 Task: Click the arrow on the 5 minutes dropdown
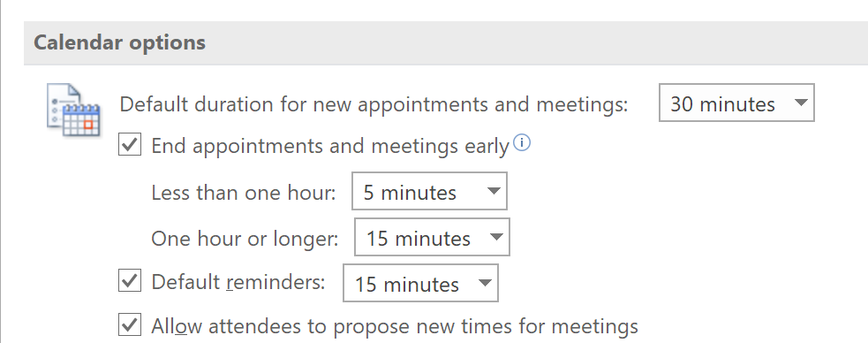click(493, 191)
